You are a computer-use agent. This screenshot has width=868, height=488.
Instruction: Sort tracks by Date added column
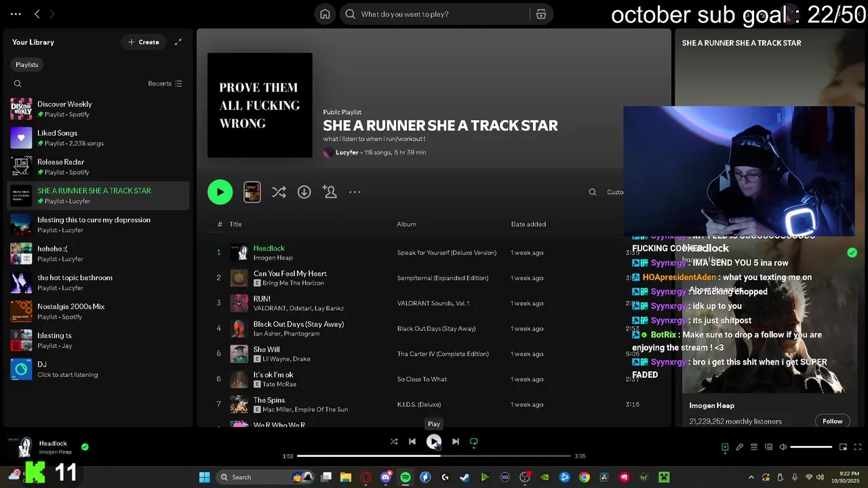tap(528, 224)
